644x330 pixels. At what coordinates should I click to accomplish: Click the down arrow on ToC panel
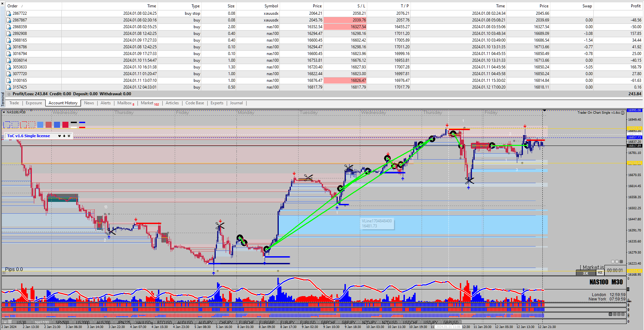[64, 136]
